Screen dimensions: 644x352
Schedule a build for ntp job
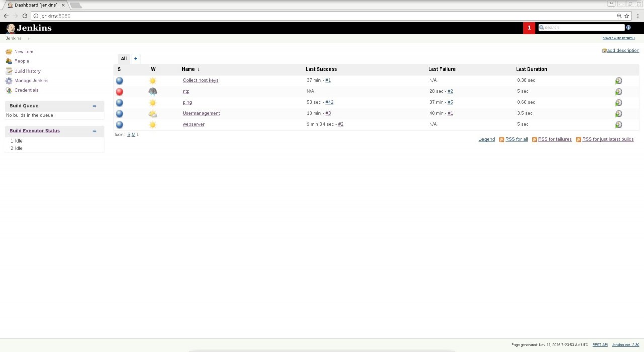[619, 92]
